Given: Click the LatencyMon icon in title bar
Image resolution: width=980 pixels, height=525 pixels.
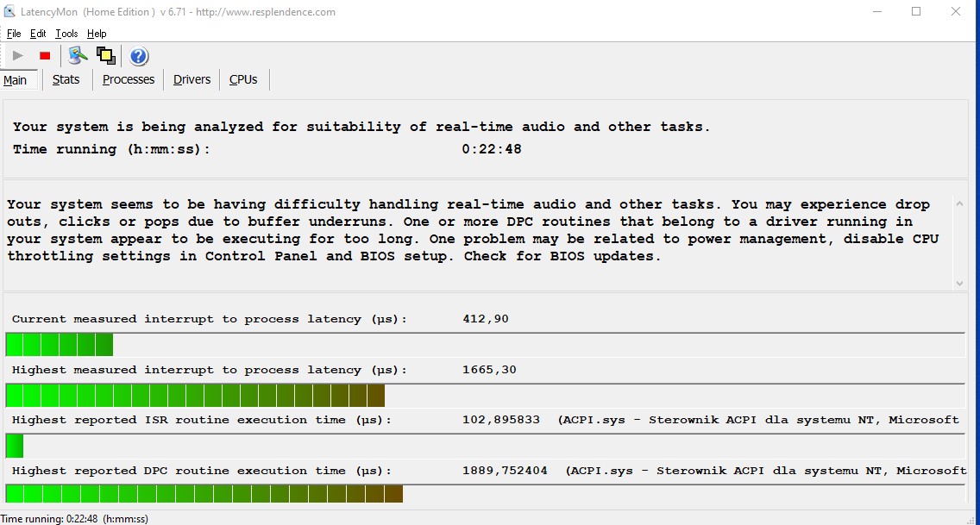Looking at the screenshot, I should [x=9, y=11].
